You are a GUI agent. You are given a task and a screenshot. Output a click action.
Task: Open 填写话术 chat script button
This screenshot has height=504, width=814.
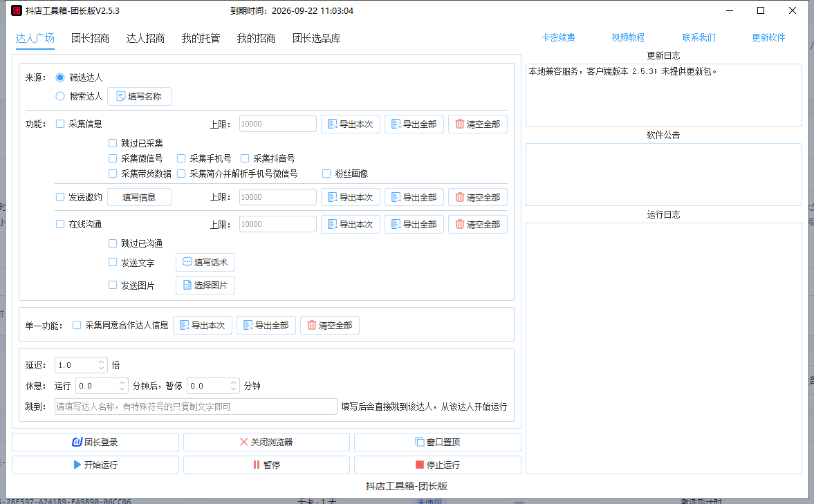coord(205,263)
